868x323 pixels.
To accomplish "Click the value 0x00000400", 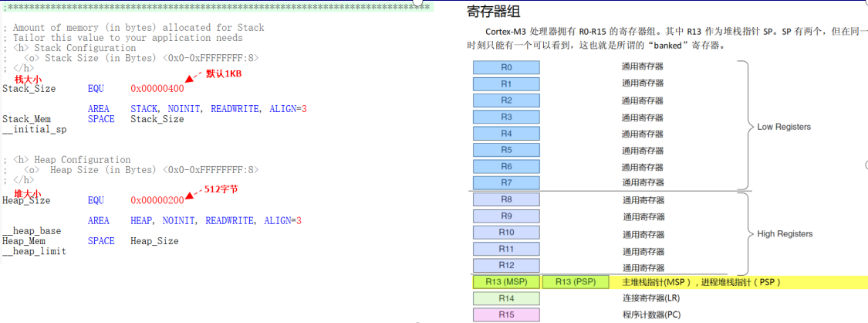I will tap(157, 89).
